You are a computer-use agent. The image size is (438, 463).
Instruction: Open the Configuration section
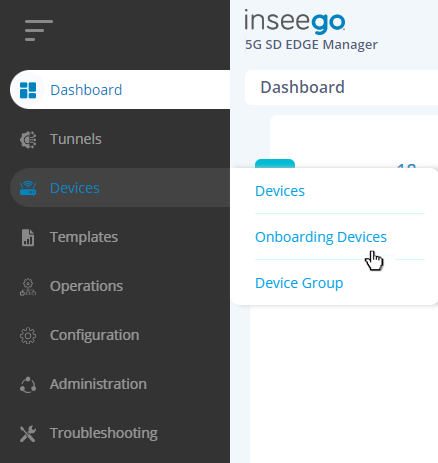tap(120, 335)
